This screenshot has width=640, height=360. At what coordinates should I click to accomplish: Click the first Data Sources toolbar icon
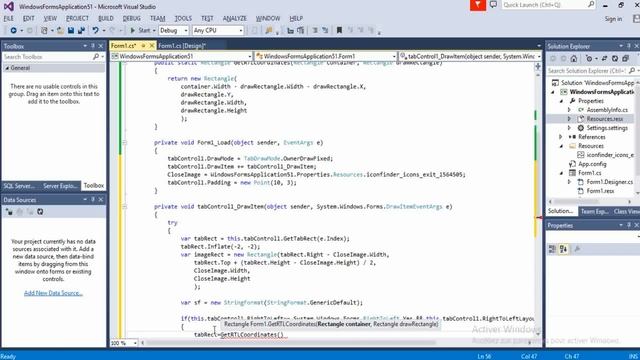pyautogui.click(x=9, y=212)
